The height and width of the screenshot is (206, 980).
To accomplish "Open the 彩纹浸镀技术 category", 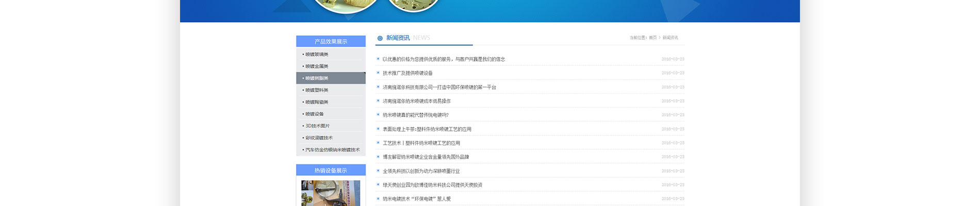I will tap(319, 138).
